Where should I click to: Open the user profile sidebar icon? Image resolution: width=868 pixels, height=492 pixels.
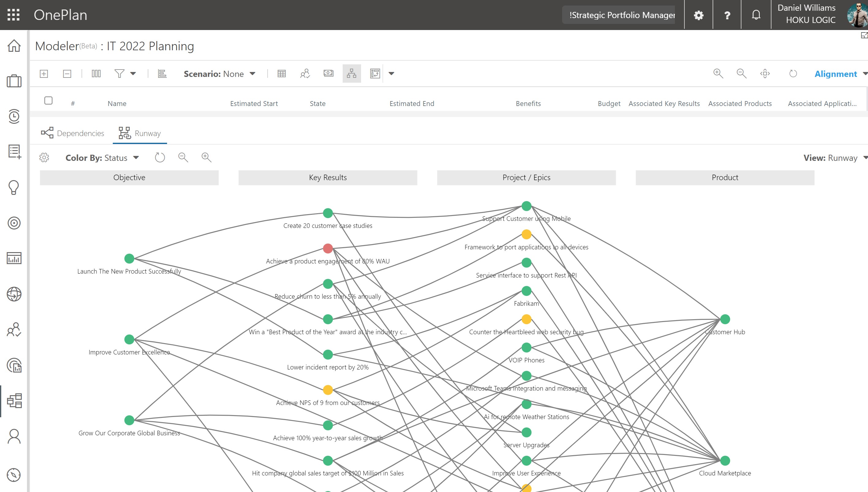click(14, 436)
